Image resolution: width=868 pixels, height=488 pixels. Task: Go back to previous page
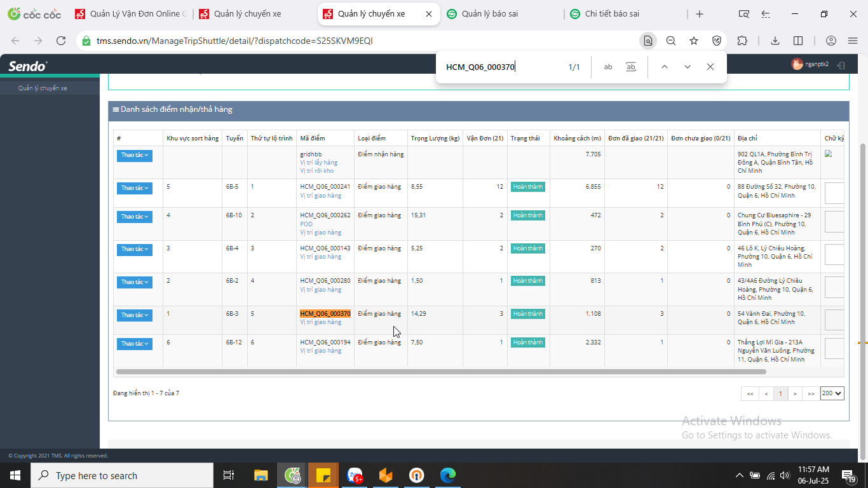pyautogui.click(x=15, y=41)
